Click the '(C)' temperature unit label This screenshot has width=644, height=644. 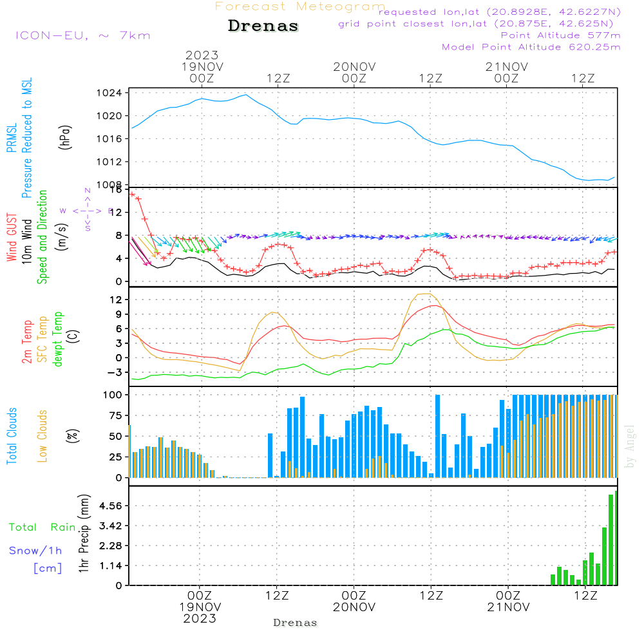[x=73, y=336]
